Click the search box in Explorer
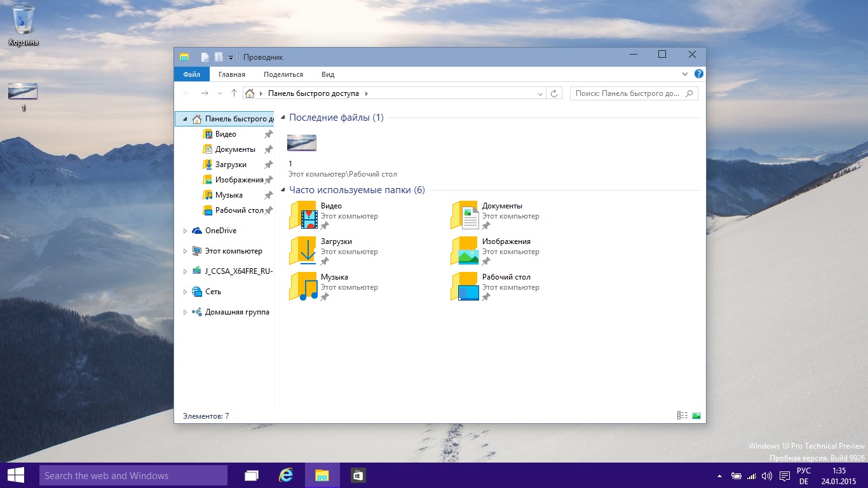Viewport: 868px width, 488px height. [627, 93]
